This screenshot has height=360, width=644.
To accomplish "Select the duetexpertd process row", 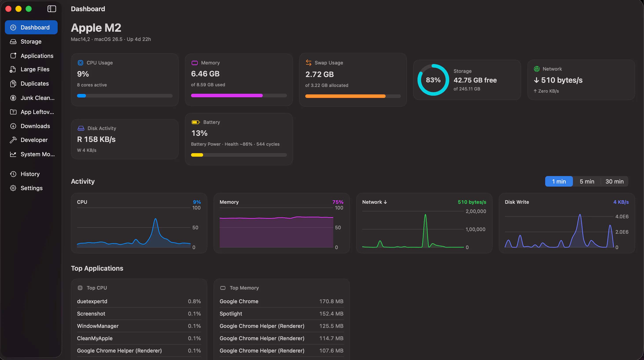I will click(139, 301).
